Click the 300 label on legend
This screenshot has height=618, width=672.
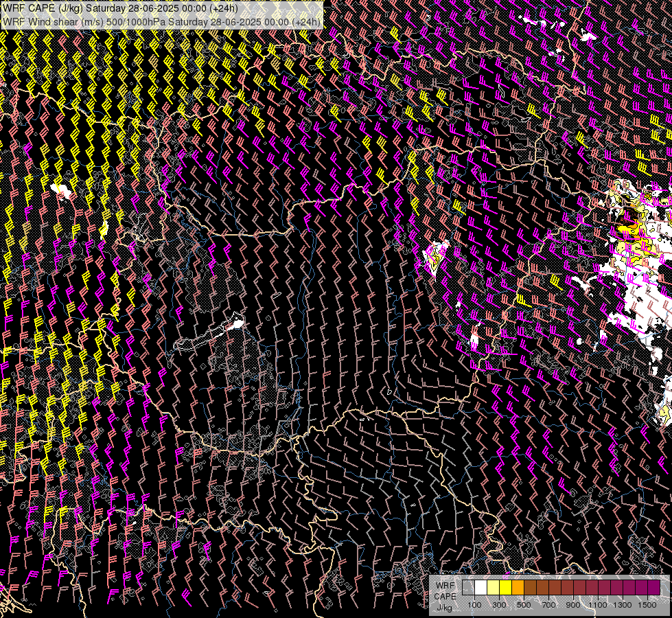pyautogui.click(x=499, y=605)
